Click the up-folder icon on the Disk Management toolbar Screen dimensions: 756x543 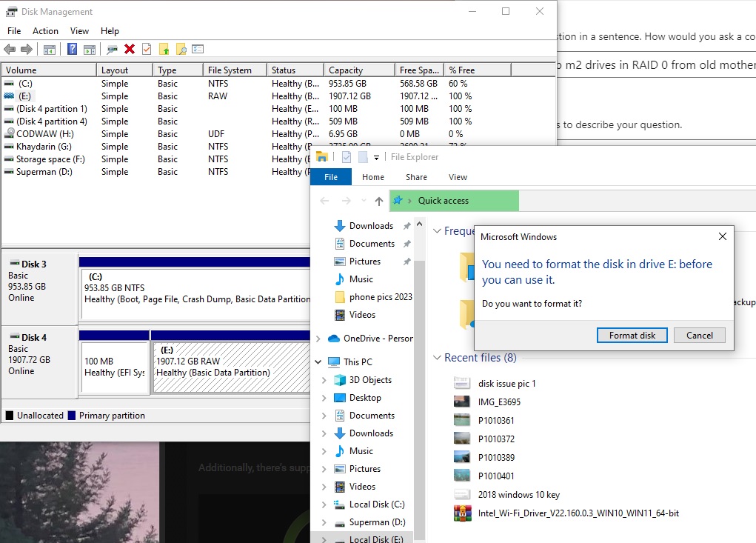[164, 49]
